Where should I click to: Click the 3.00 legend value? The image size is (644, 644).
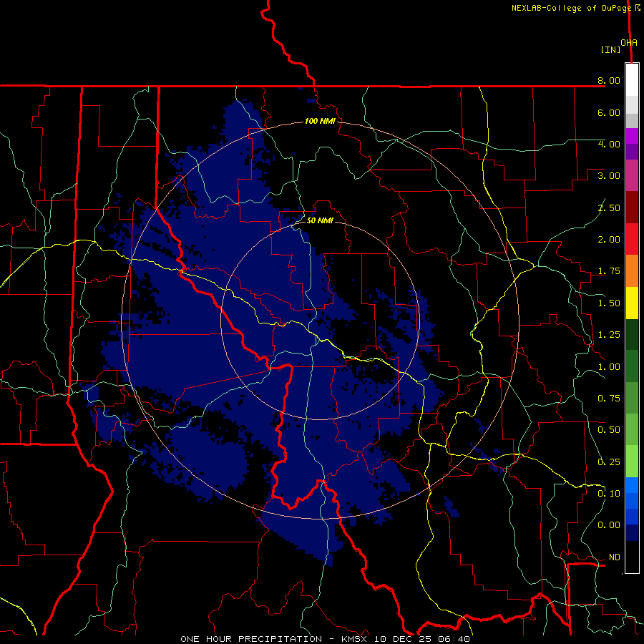click(x=609, y=176)
